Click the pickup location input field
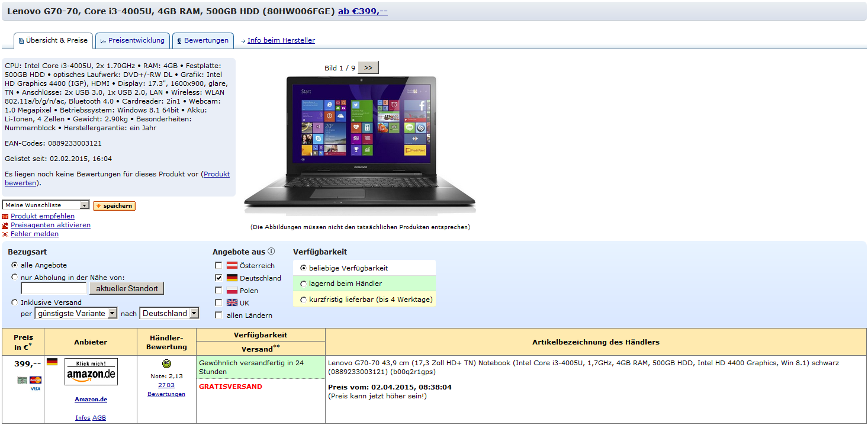This screenshot has width=868, height=425. 54,288
